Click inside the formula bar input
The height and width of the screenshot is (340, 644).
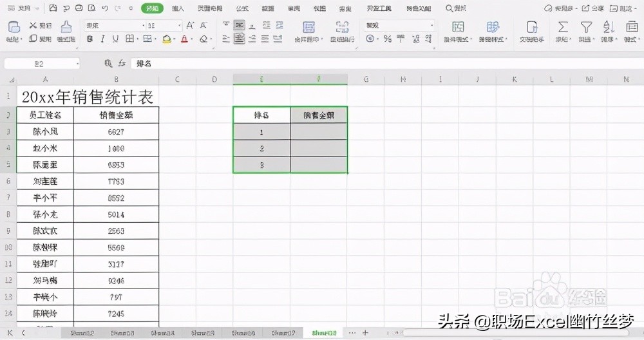click(386, 63)
